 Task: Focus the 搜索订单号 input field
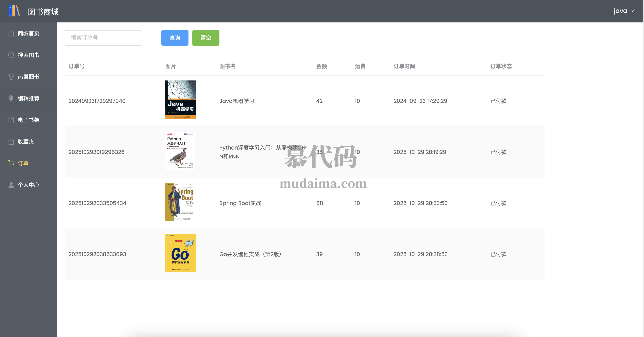(103, 38)
